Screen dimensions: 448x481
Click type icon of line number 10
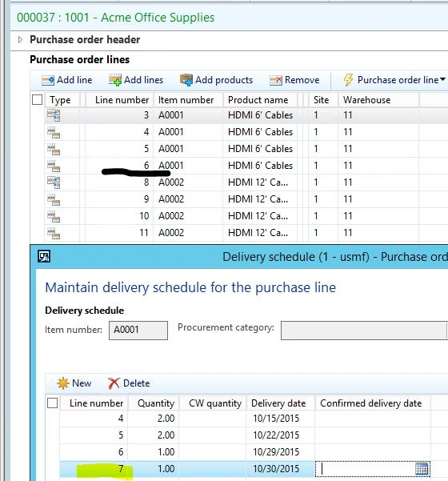pos(54,217)
